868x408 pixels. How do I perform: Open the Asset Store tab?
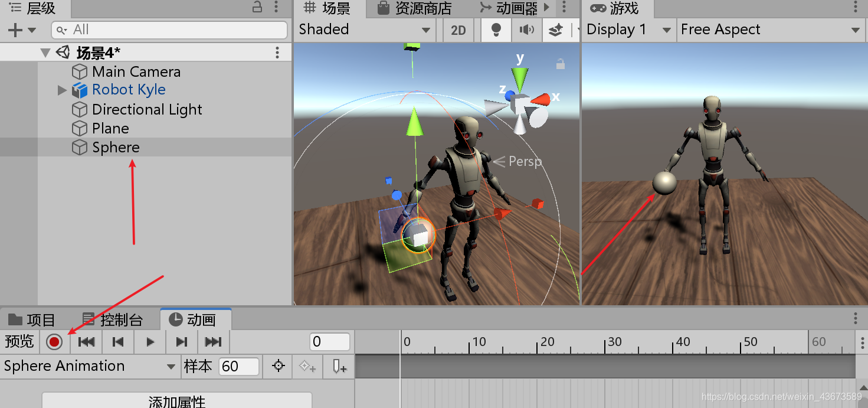tap(415, 8)
